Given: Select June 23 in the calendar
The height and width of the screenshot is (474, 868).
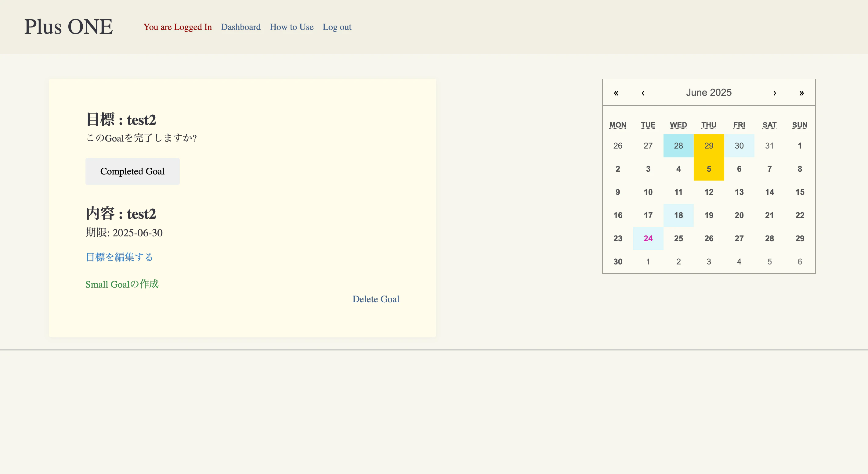Looking at the screenshot, I should pyautogui.click(x=618, y=238).
